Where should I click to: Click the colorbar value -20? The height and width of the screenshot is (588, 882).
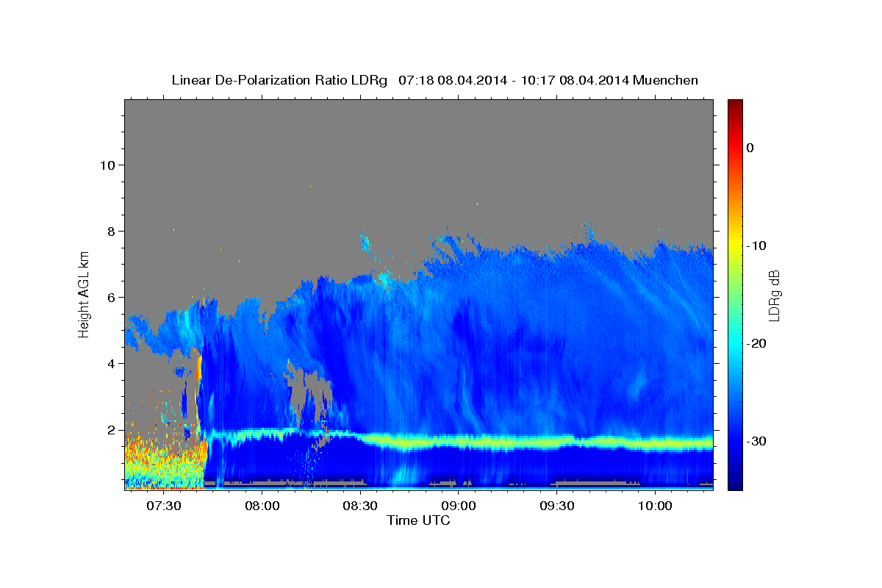point(757,343)
